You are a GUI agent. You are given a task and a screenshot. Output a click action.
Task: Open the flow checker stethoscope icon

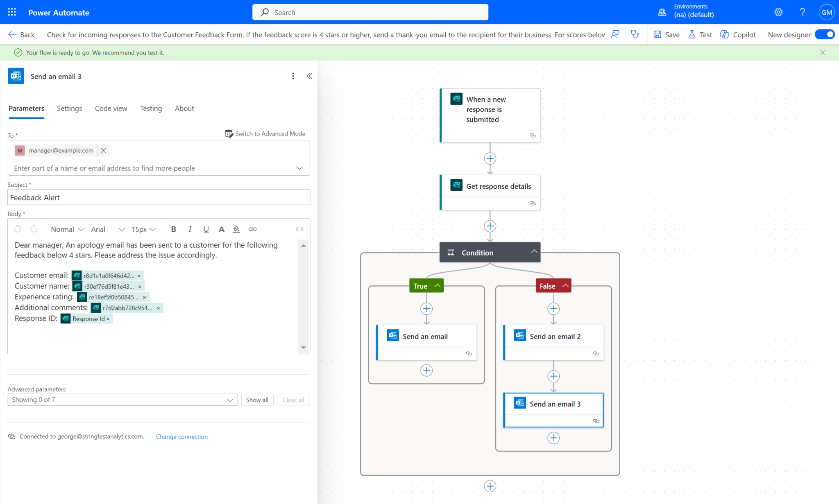coord(635,35)
